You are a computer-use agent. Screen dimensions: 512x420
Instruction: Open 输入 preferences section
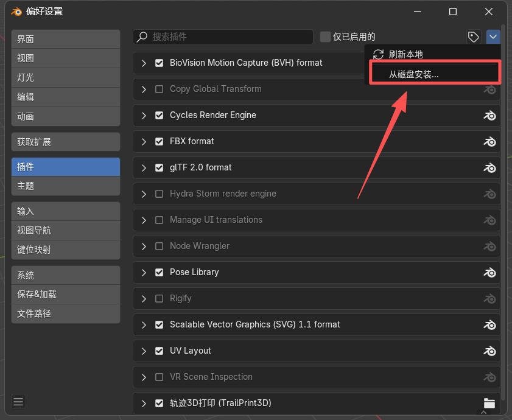pos(66,211)
